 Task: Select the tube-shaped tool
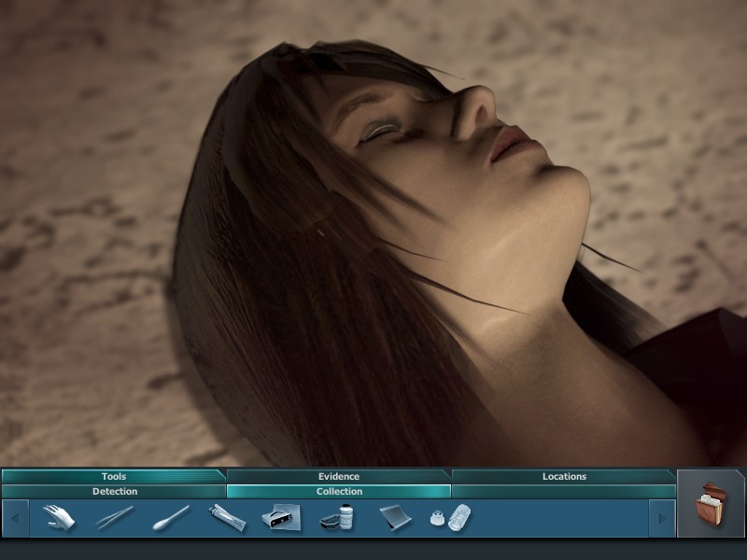[x=227, y=518]
